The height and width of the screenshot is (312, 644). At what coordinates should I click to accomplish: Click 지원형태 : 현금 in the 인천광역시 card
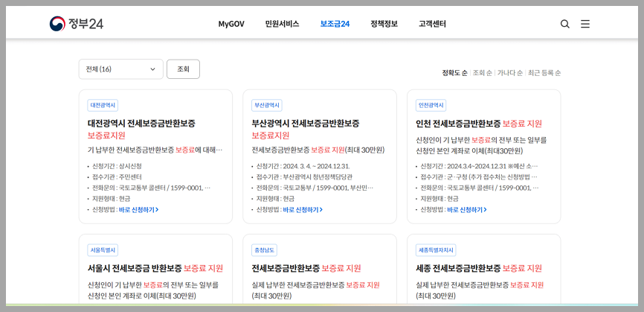(x=439, y=199)
